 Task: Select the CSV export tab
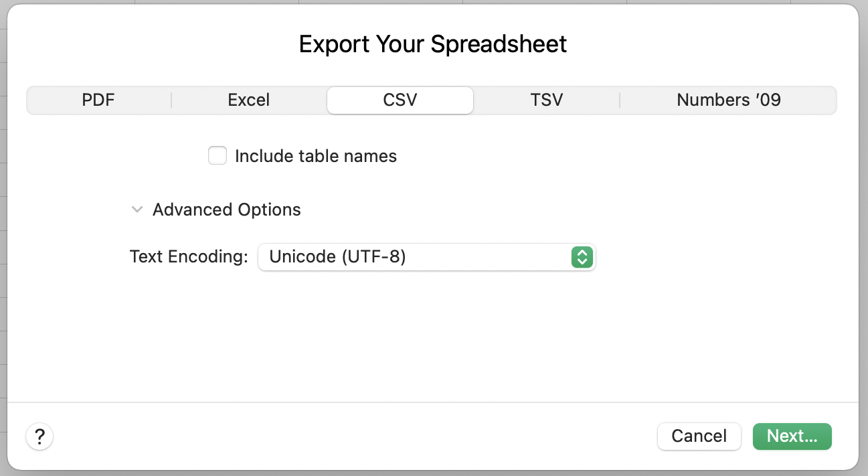point(400,99)
